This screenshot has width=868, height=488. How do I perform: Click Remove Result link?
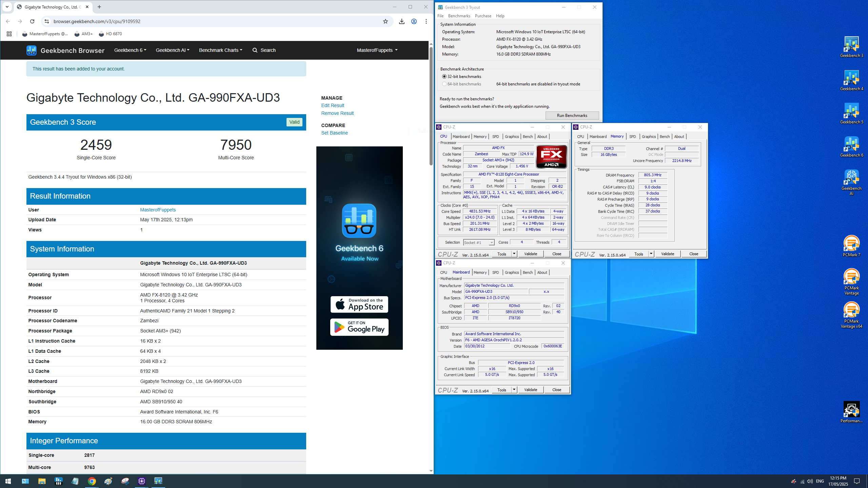(337, 113)
